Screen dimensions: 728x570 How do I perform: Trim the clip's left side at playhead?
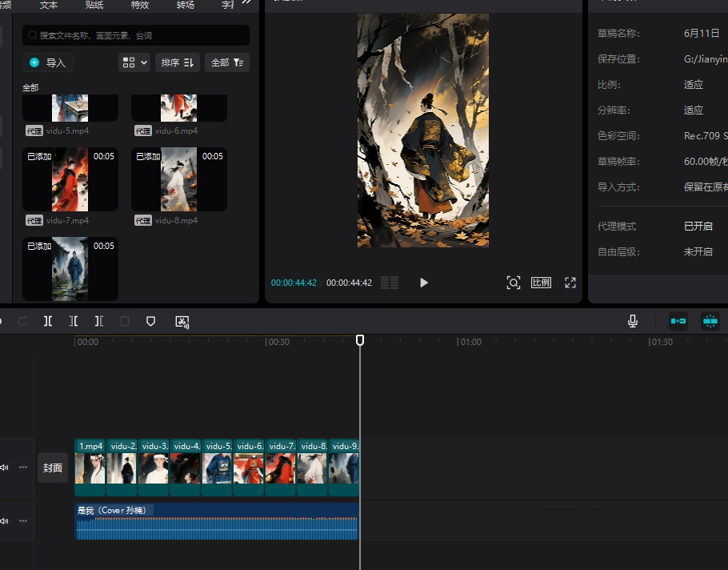[x=74, y=321]
